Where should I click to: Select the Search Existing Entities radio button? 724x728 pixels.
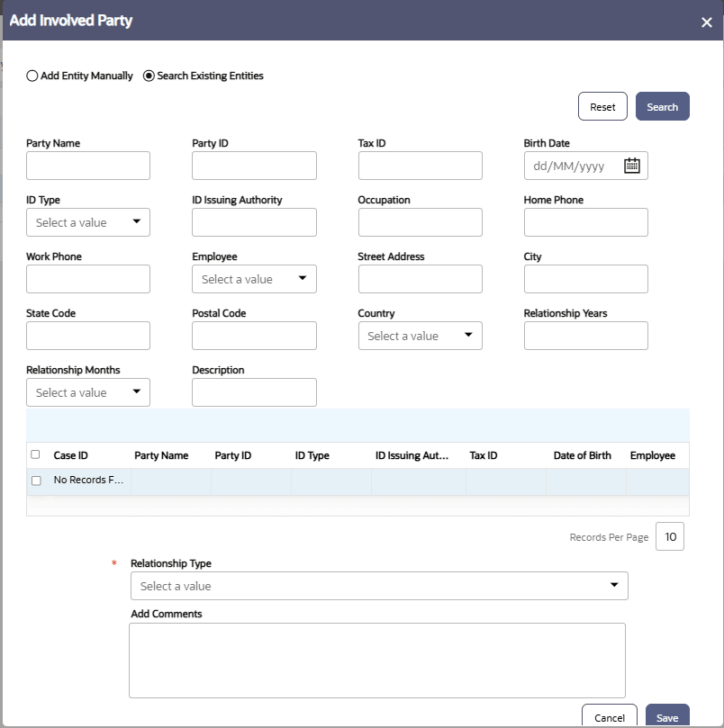click(149, 76)
